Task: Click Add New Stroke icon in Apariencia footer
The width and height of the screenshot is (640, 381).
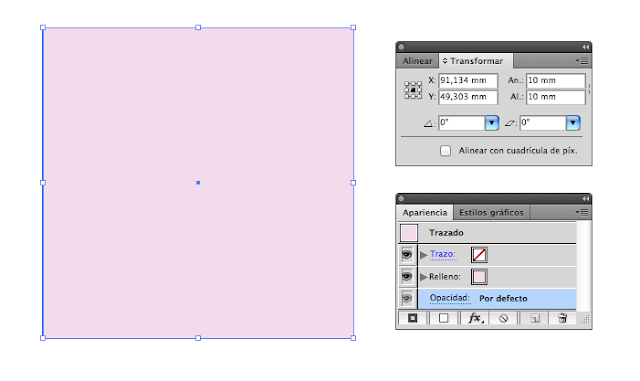Action: pyautogui.click(x=412, y=318)
